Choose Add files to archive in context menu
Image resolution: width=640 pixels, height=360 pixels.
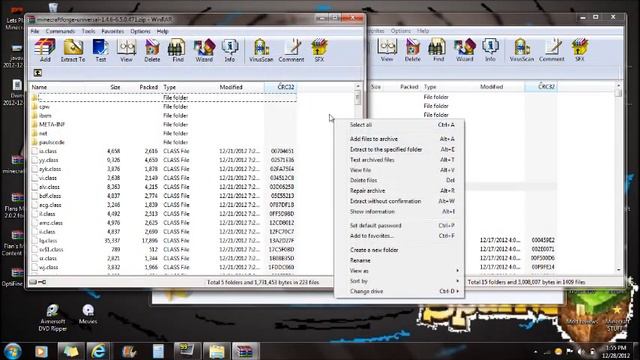pyautogui.click(x=400, y=139)
